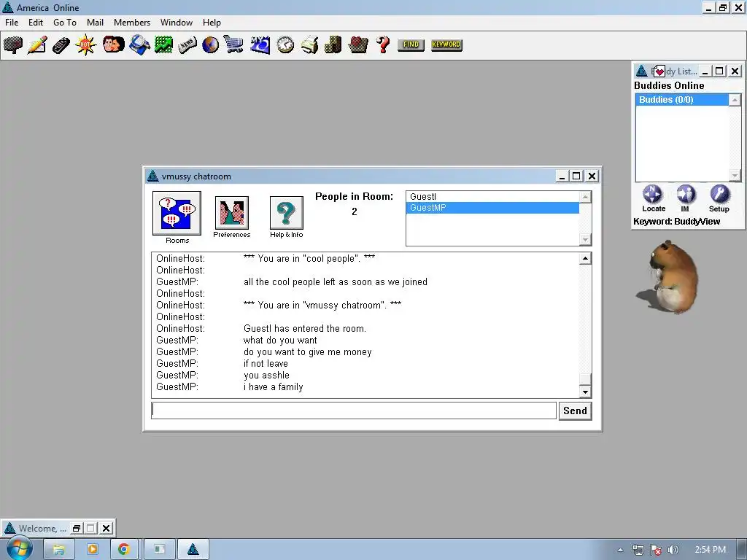Screen dimensions: 747x560
Task: Open the Members menu
Action: coord(131,23)
